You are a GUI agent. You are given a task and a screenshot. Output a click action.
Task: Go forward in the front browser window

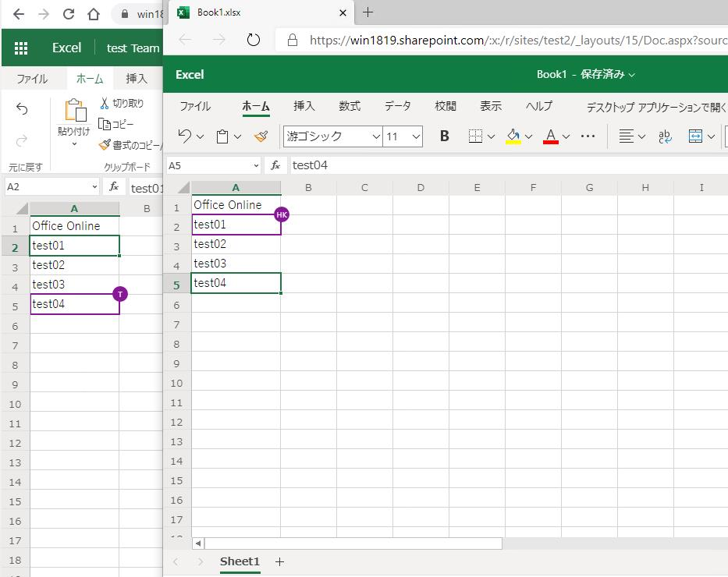click(x=219, y=40)
